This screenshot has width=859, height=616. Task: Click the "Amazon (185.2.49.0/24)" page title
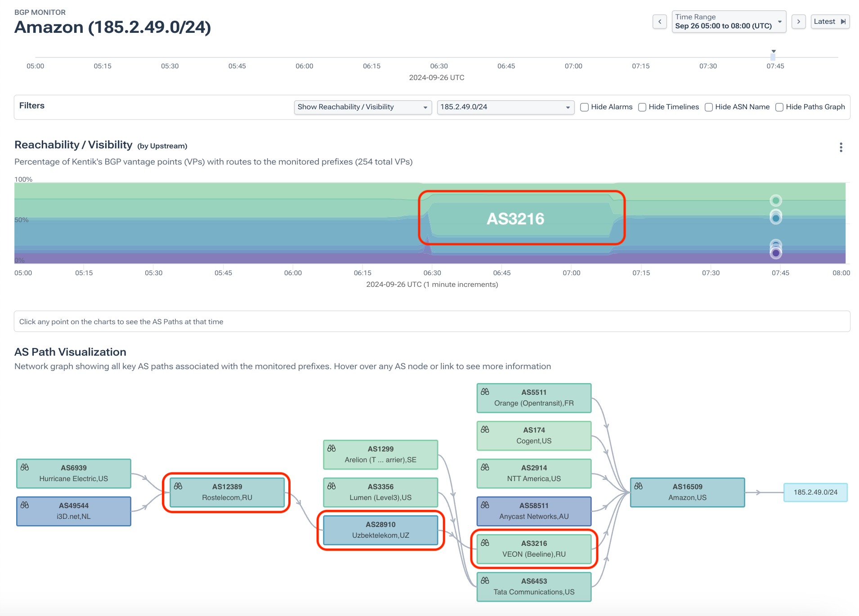113,27
